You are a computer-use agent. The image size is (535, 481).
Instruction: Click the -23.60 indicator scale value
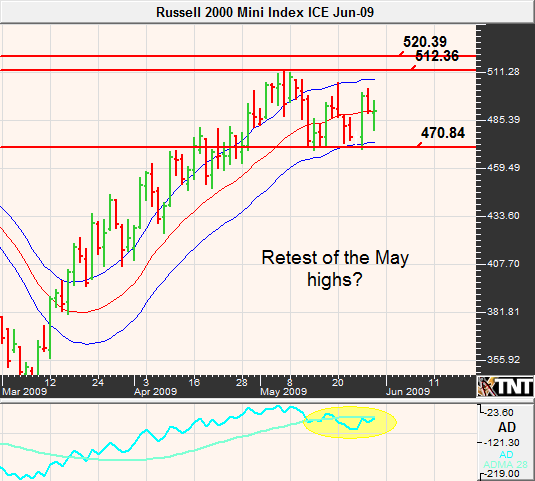coord(500,413)
